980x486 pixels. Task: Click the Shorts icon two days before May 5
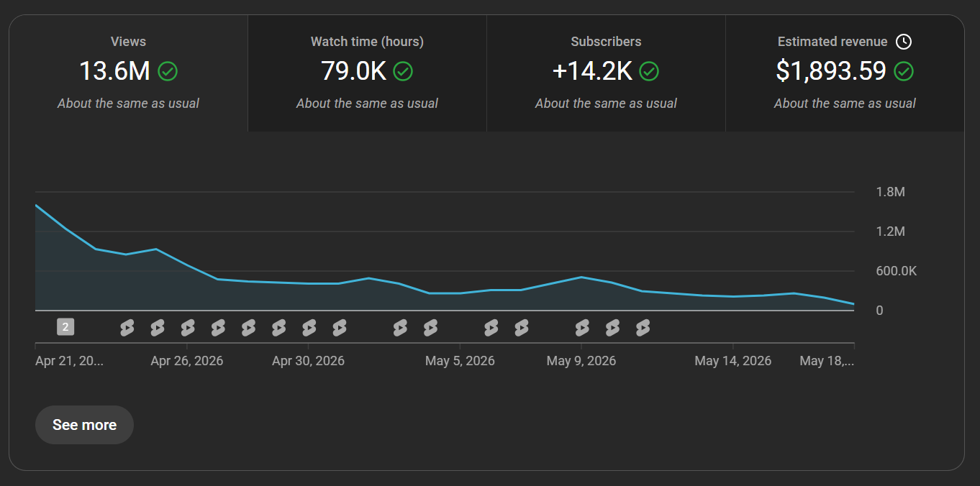[x=400, y=328]
